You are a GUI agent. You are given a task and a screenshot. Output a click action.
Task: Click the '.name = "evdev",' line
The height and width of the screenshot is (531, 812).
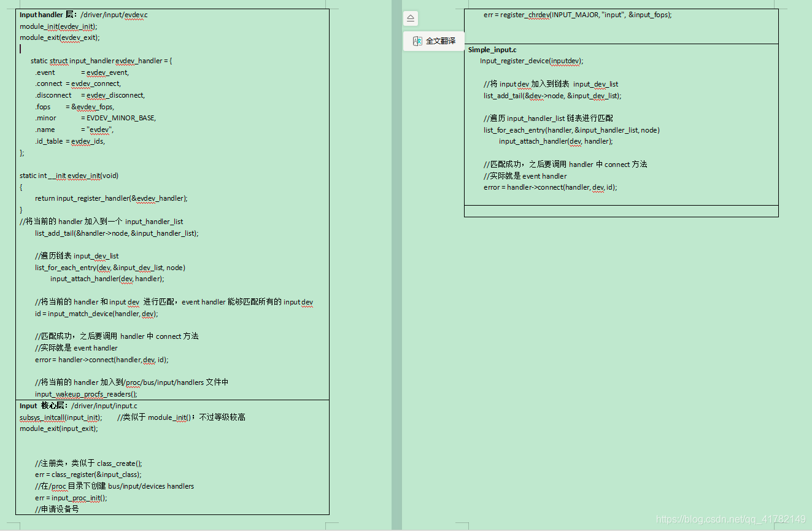tap(74, 130)
